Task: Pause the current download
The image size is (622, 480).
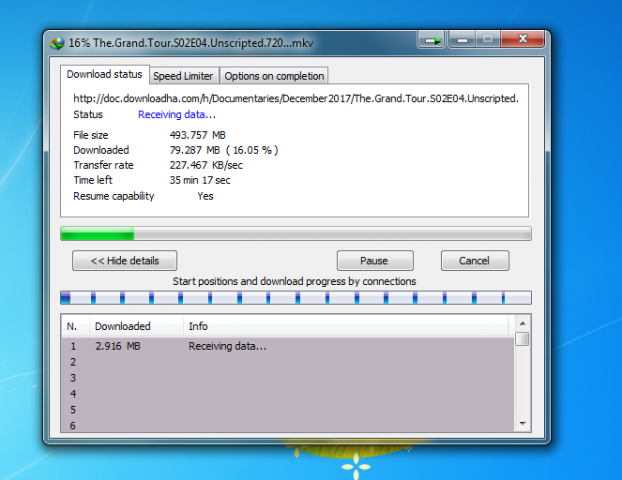Action: pos(374,261)
